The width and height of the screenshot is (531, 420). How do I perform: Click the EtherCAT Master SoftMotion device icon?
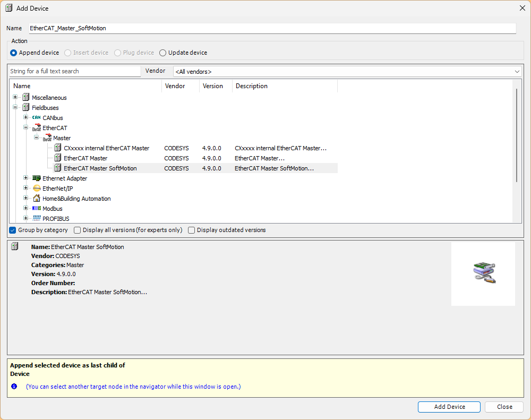58,168
